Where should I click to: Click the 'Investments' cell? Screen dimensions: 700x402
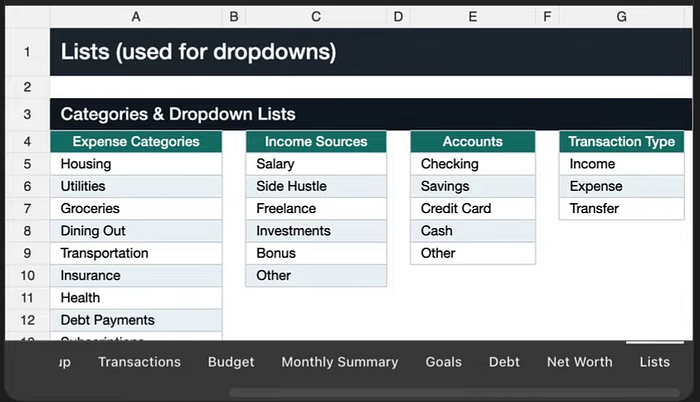[x=316, y=231]
